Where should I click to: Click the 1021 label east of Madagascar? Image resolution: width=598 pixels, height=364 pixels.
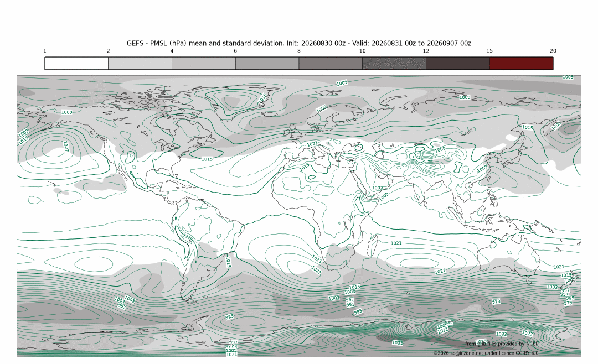(x=396, y=243)
